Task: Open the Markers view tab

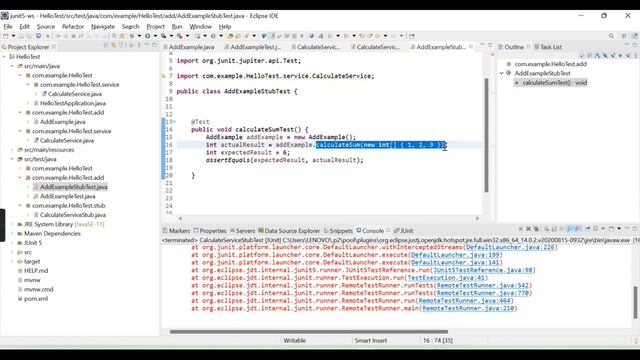Action: pos(176,231)
